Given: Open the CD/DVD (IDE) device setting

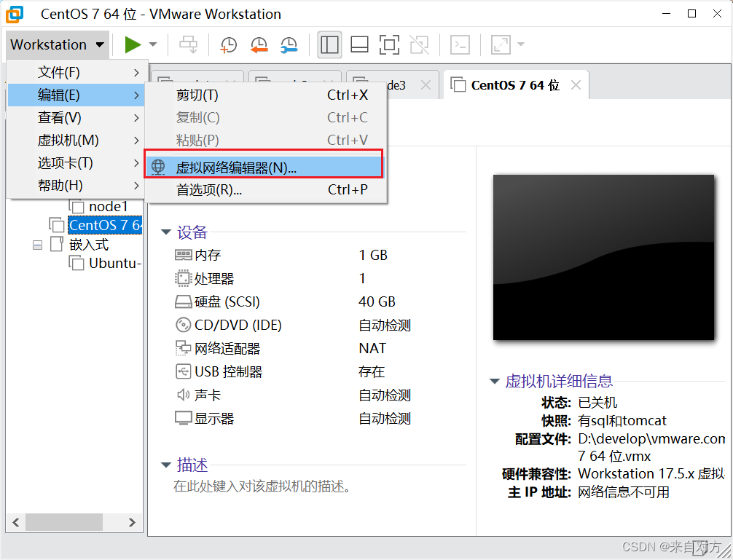Looking at the screenshot, I should pos(238,325).
